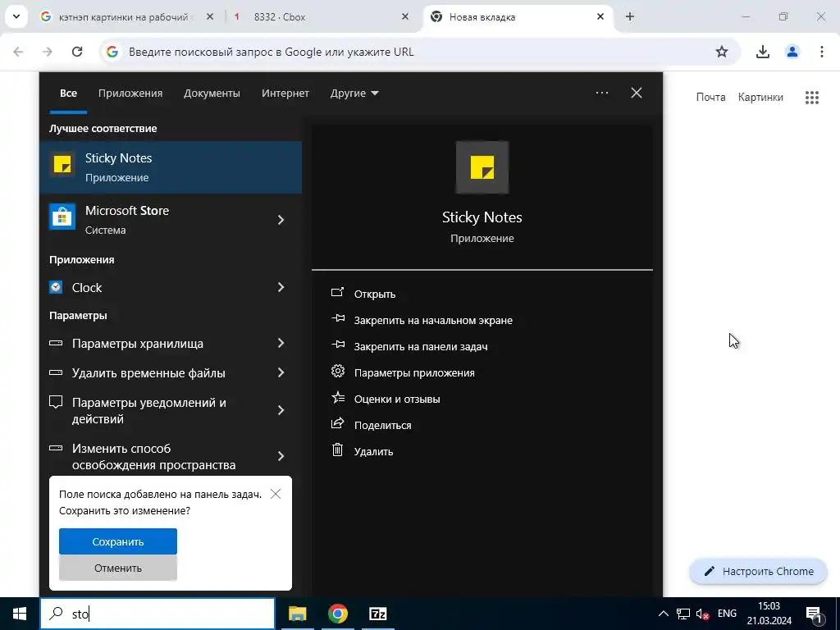Open the Google apps grid
The width and height of the screenshot is (840, 630).
pyautogui.click(x=812, y=97)
